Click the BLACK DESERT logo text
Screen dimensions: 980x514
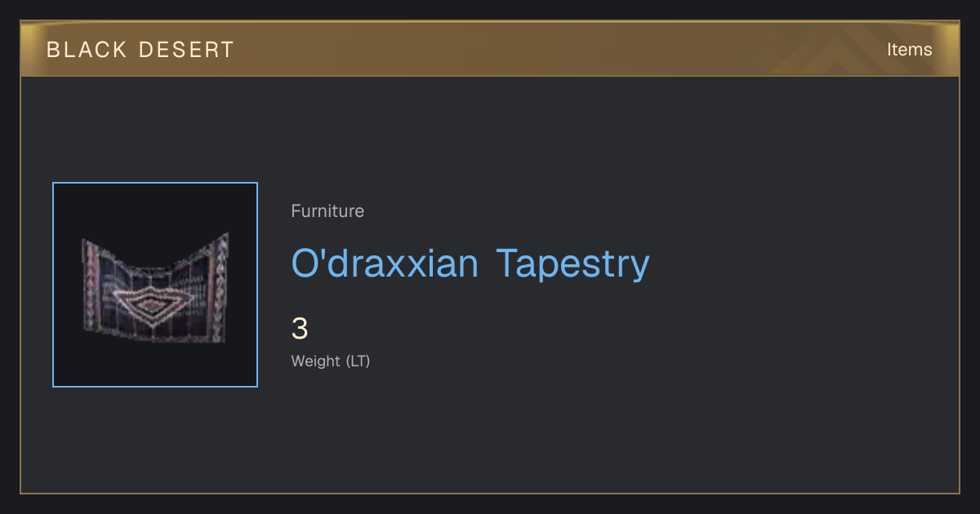tap(140, 50)
